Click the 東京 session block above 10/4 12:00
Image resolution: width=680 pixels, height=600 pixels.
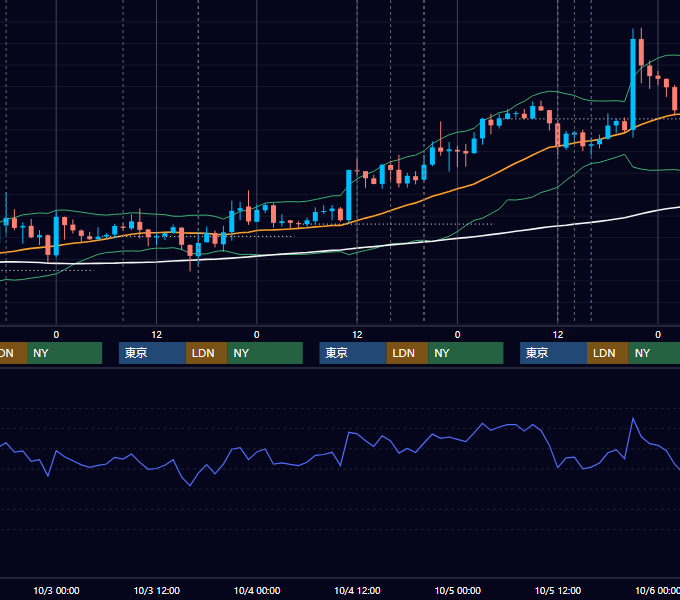(x=353, y=353)
